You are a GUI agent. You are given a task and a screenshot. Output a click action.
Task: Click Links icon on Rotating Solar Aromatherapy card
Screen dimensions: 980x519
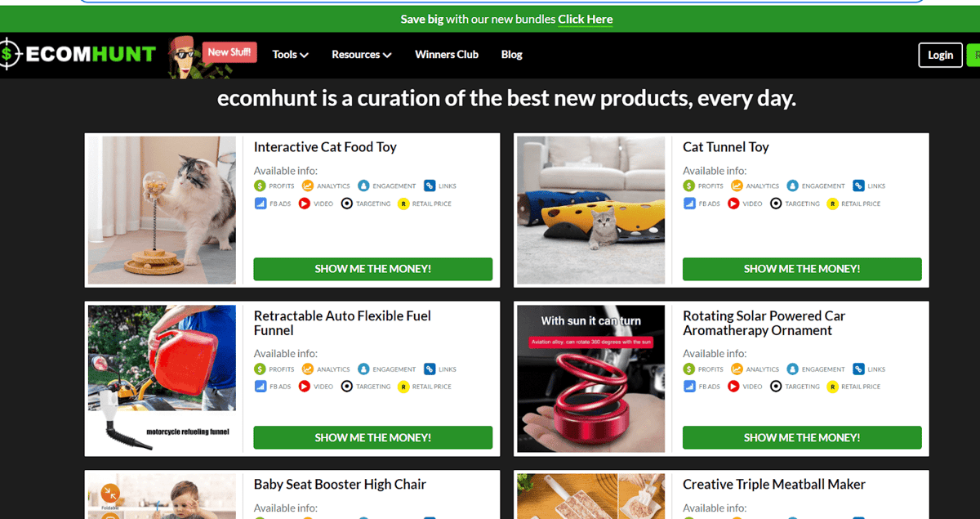coord(858,369)
